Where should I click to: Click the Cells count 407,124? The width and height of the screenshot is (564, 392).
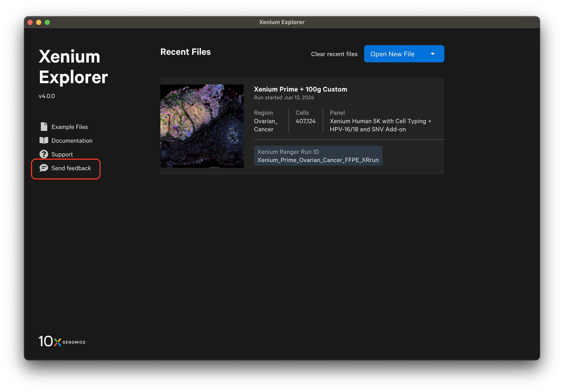(x=305, y=121)
